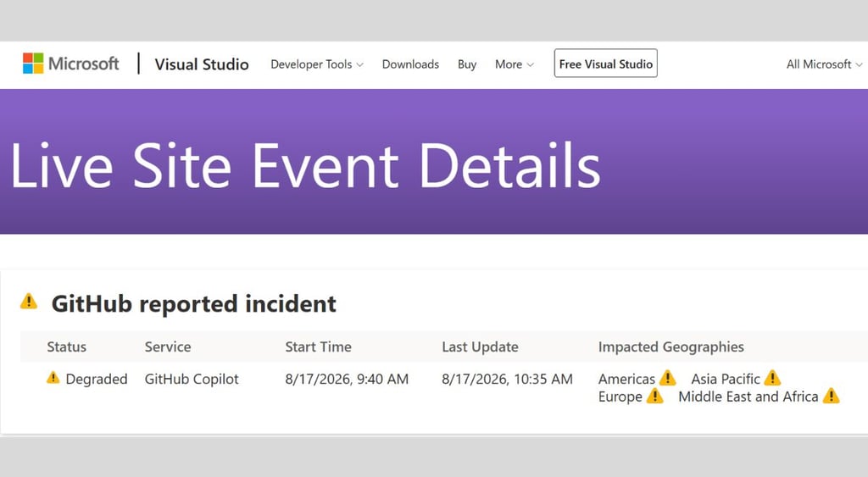Click the Microsoft logo
This screenshot has width=868, height=477.
pyautogui.click(x=71, y=64)
